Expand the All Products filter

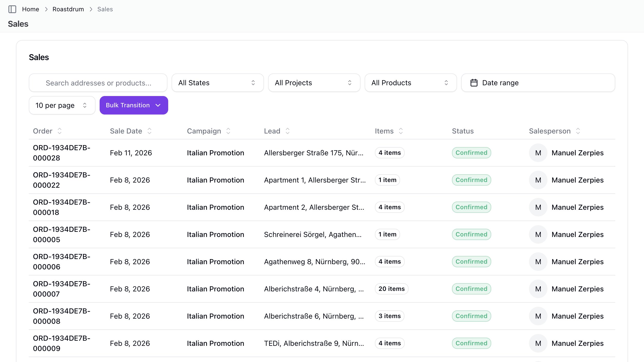tap(410, 83)
